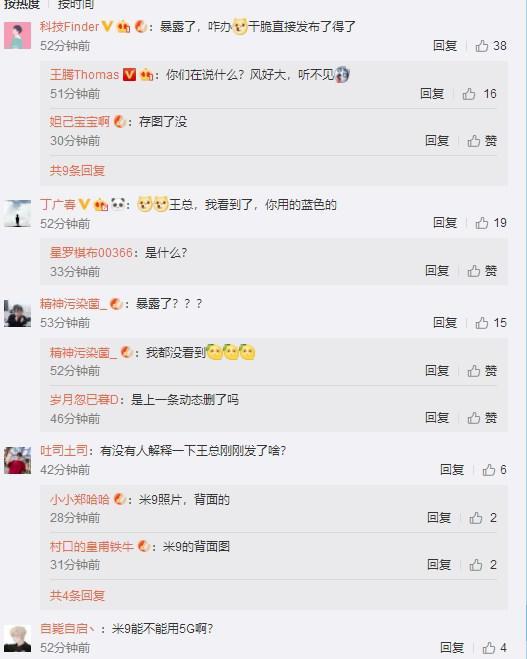Open 王腾Thomas's profile via username
Viewport: 527px width, 659px height.
click(84, 75)
